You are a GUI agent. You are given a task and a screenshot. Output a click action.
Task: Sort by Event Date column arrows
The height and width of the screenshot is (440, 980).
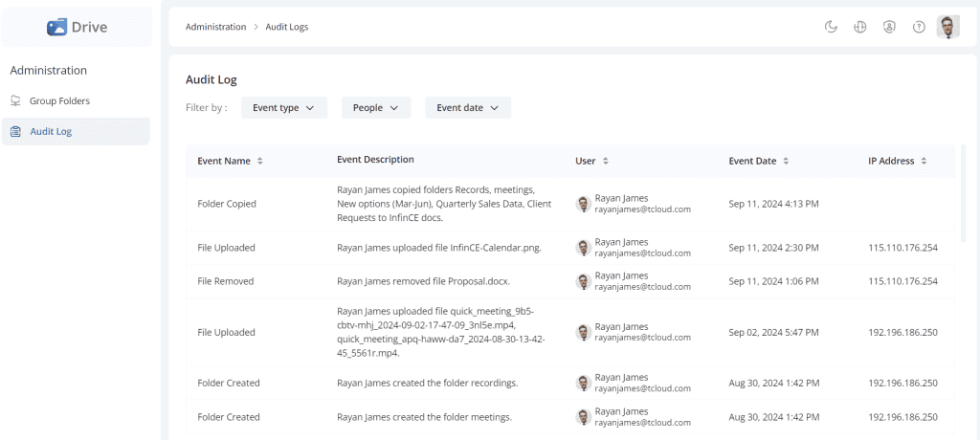coord(786,161)
